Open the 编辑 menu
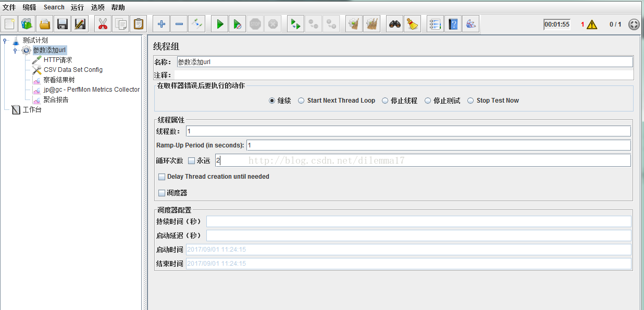 click(30, 7)
